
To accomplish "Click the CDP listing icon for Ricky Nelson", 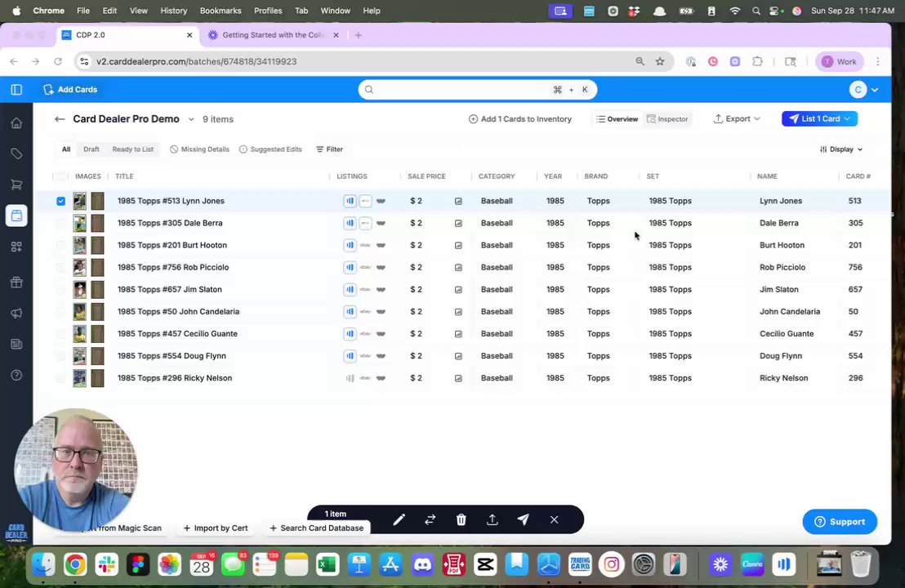I will pyautogui.click(x=350, y=379).
